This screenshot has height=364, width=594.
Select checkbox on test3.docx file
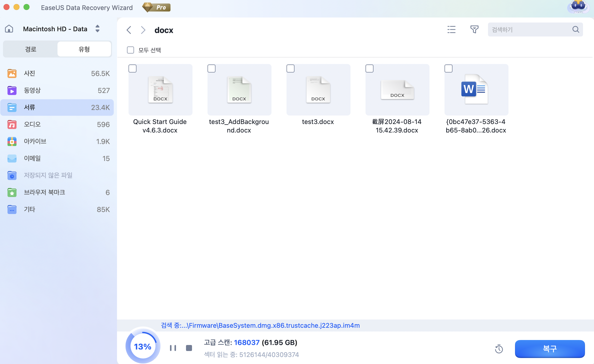pos(290,68)
